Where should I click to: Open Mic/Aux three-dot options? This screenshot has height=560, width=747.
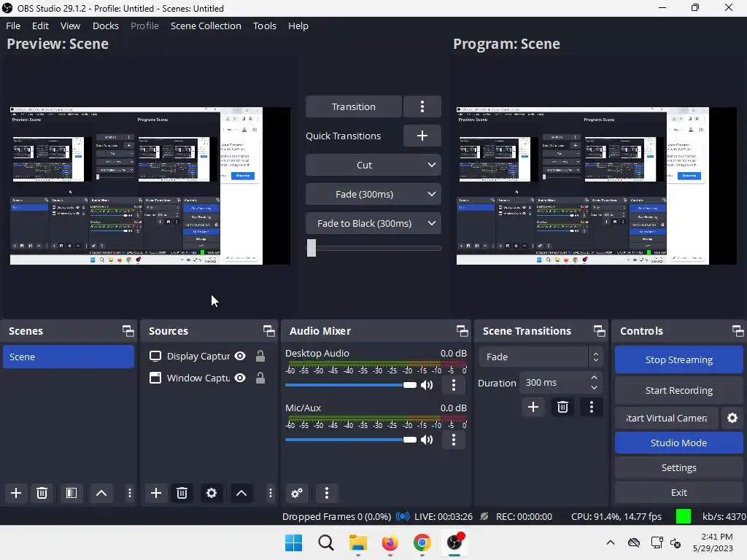click(x=454, y=440)
